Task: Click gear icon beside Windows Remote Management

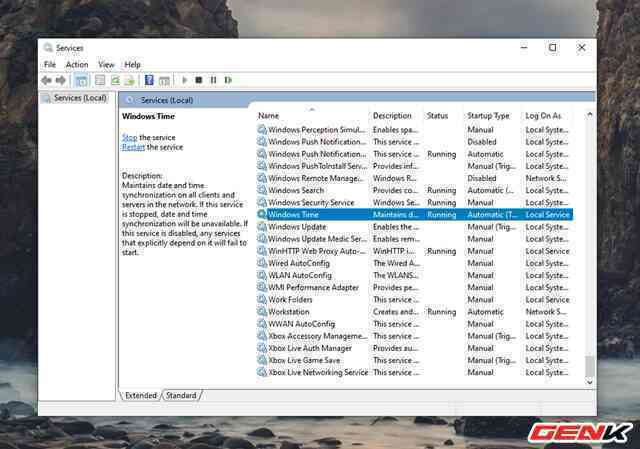Action: 262,178
